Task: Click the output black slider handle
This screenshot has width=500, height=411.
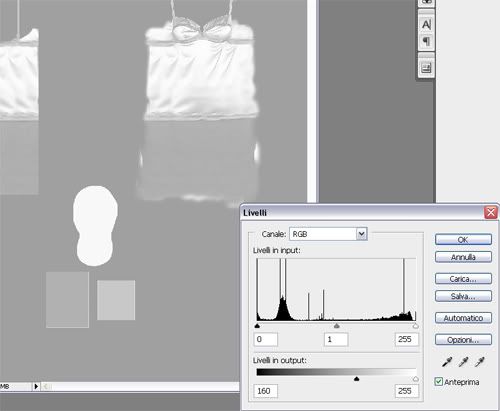Action: pyautogui.click(x=356, y=379)
